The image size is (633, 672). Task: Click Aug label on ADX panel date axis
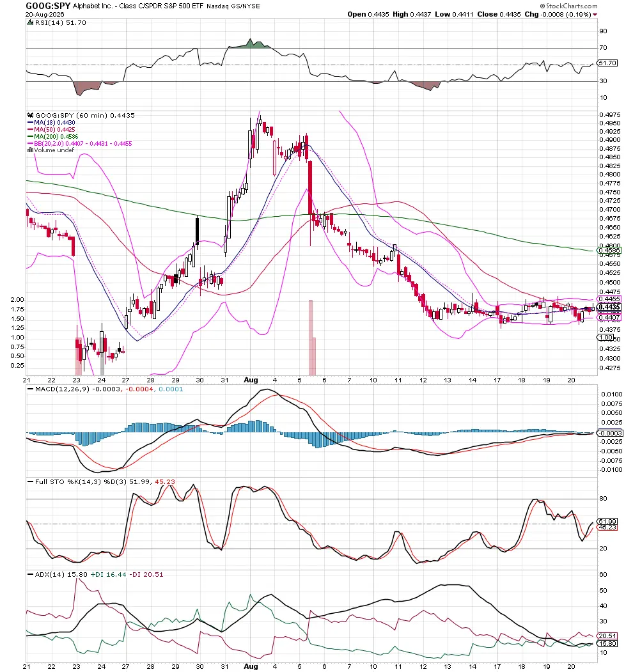tap(251, 666)
